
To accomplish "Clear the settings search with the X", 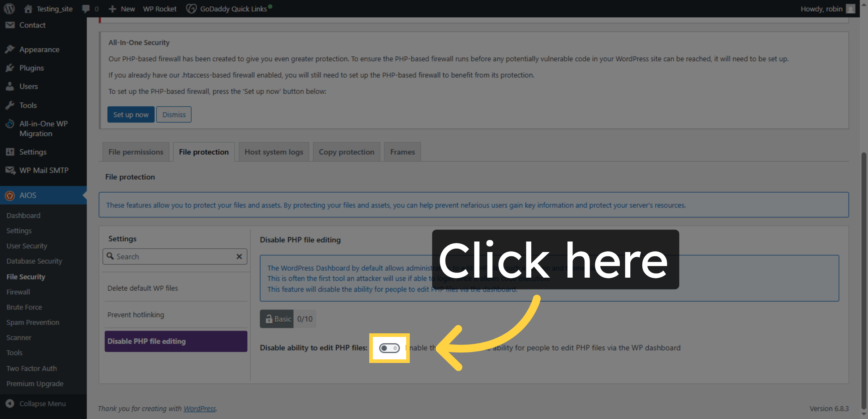I will 239,256.
